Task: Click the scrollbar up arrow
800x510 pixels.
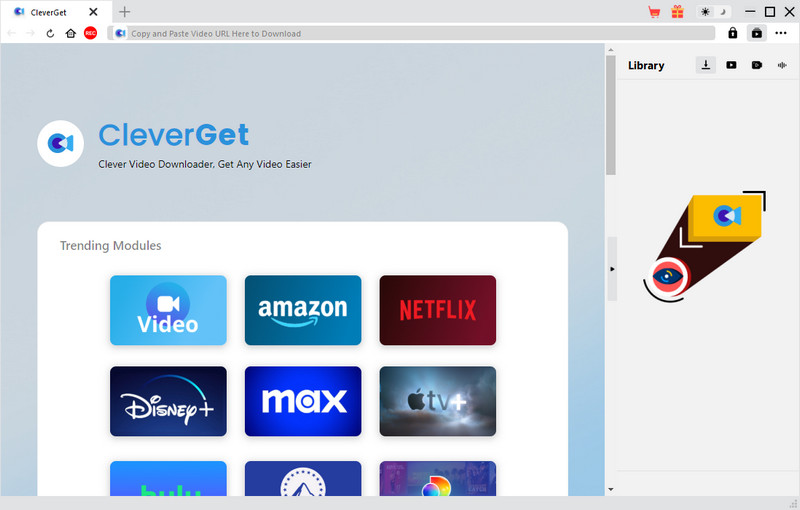Action: click(611, 50)
